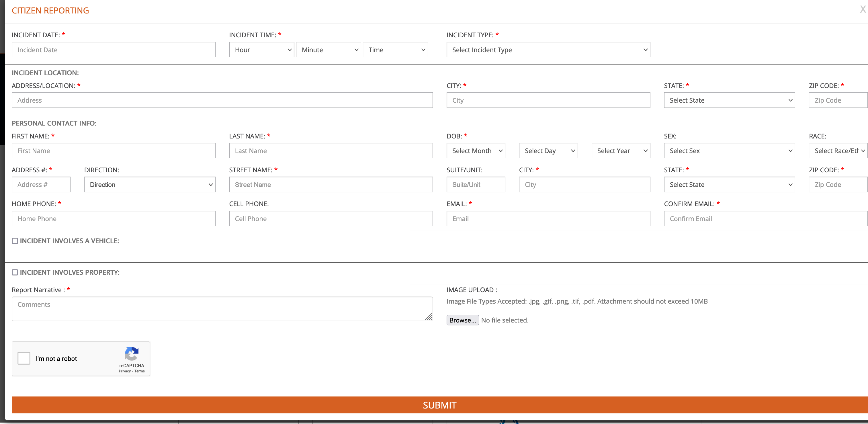Click Browse to upload an image
This screenshot has width=868, height=424.
[462, 320]
